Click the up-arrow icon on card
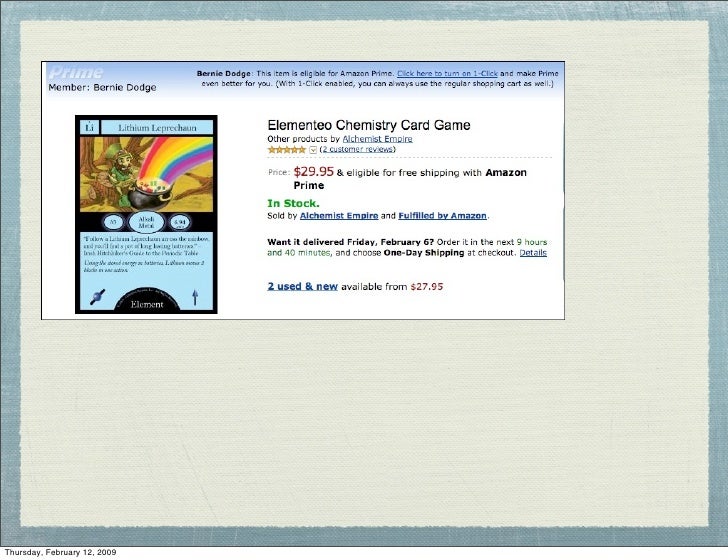The width and height of the screenshot is (728, 560). tap(195, 297)
